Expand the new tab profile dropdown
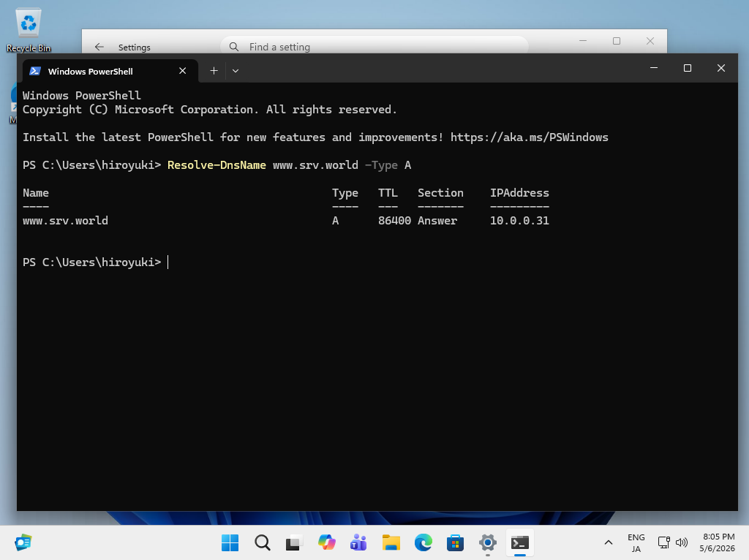The image size is (749, 560). (x=236, y=71)
